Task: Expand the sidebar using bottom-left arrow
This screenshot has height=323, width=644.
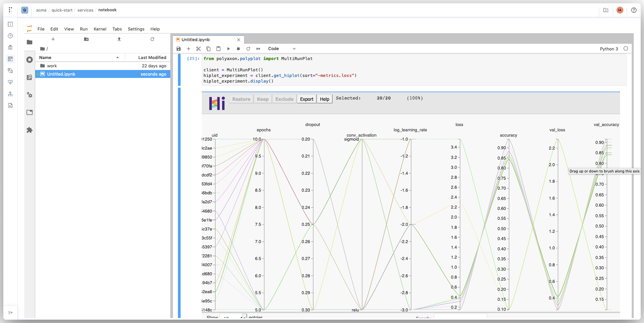Action: point(10,312)
